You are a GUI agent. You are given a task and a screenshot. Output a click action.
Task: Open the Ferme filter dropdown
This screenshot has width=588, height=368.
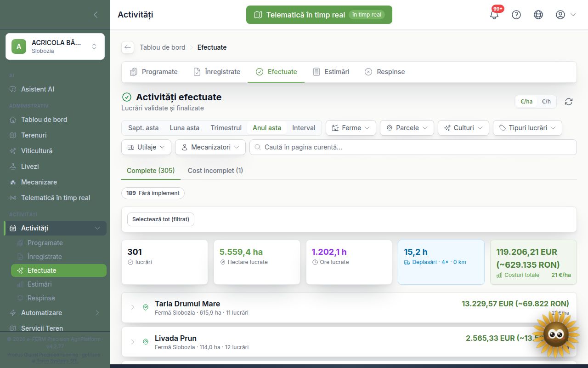[x=351, y=128]
